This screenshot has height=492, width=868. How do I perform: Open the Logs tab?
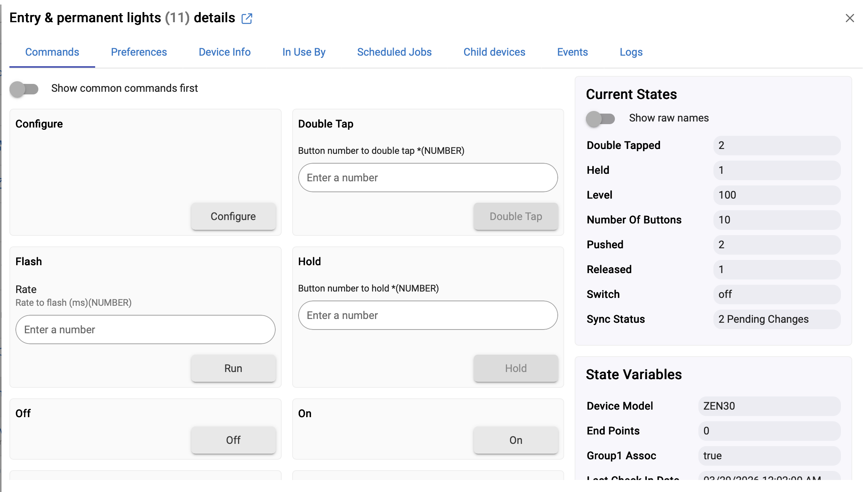pyautogui.click(x=631, y=52)
